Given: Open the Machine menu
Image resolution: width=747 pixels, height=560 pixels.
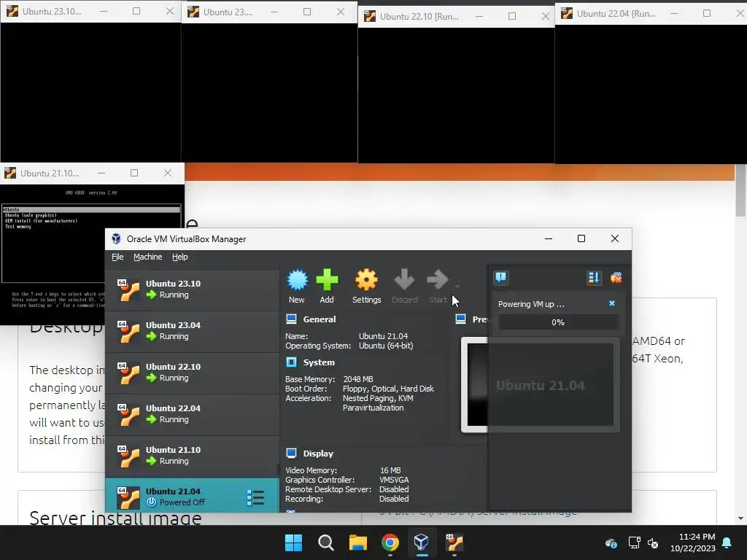Looking at the screenshot, I should (147, 257).
